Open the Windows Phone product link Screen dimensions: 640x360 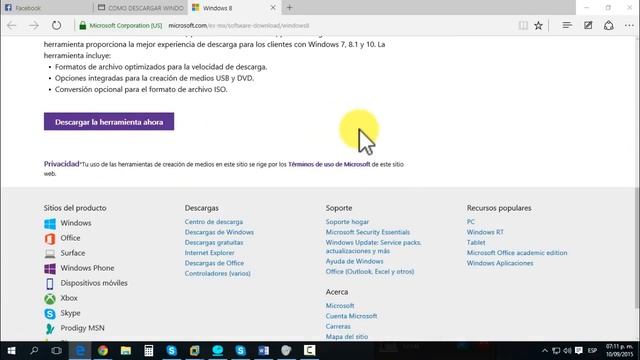(x=87, y=268)
